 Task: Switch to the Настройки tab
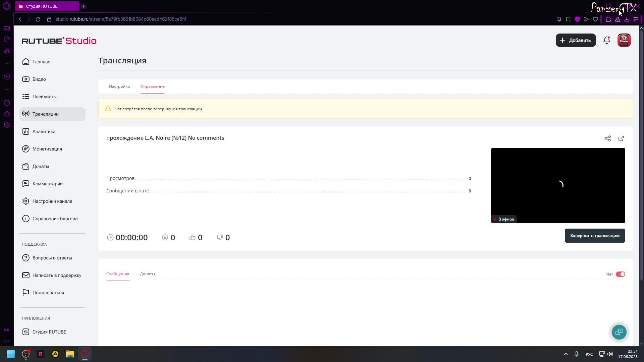coord(119,86)
